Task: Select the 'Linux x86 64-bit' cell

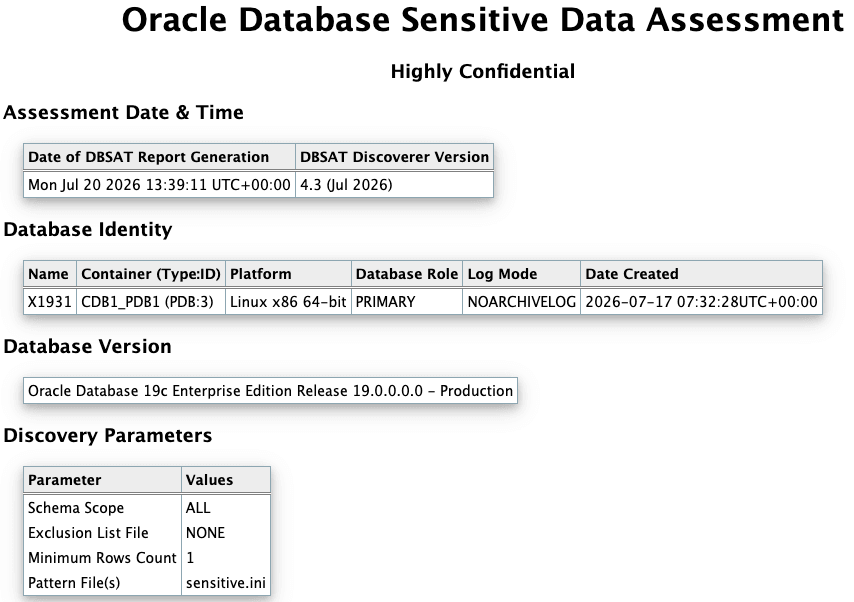Action: [x=288, y=302]
